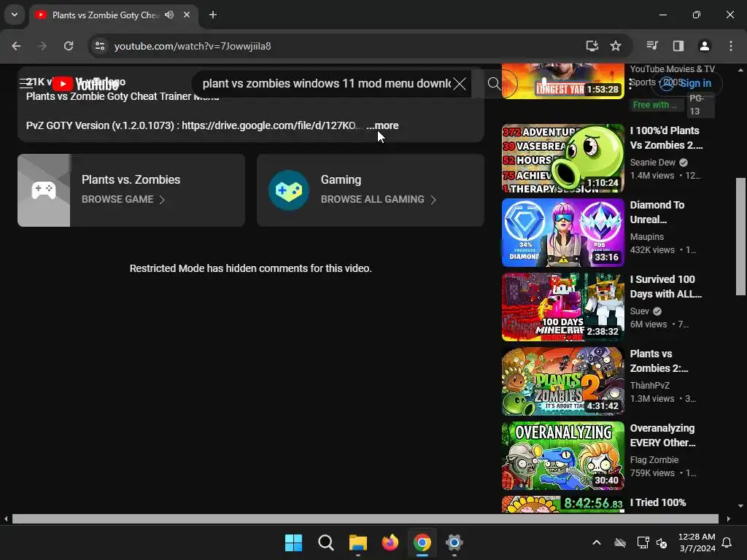Open Diamond To Unreal video title

pos(657,212)
